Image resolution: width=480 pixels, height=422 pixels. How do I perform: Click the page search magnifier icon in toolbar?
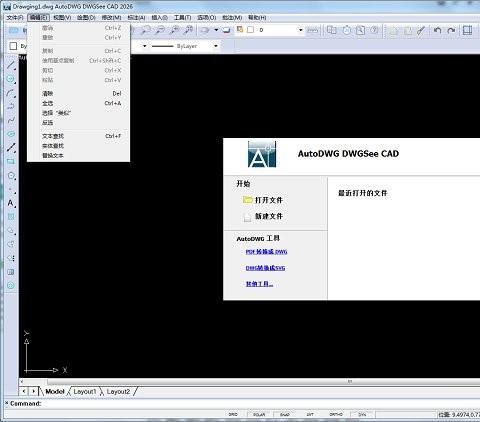coord(360,30)
